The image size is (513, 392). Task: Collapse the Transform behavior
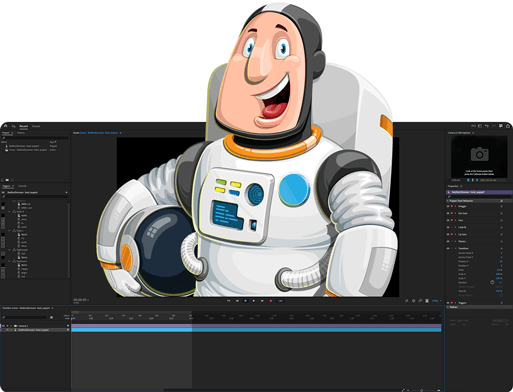(x=456, y=248)
